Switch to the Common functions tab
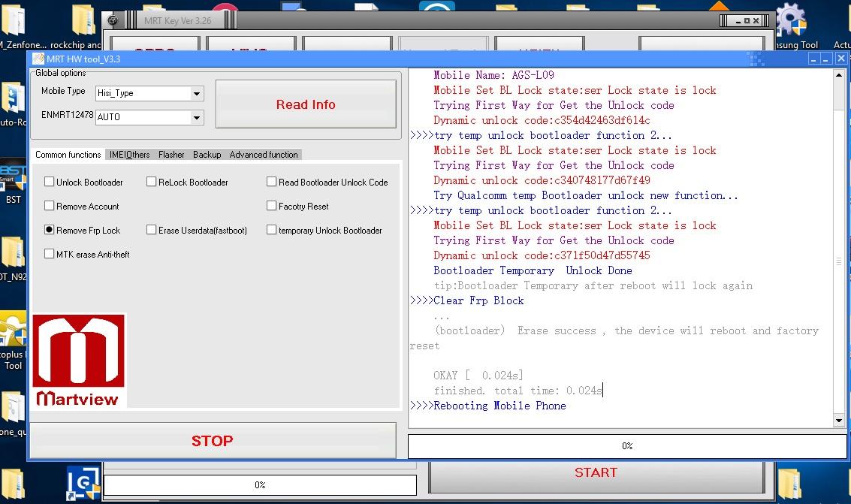This screenshot has height=504, width=851. pyautogui.click(x=68, y=155)
